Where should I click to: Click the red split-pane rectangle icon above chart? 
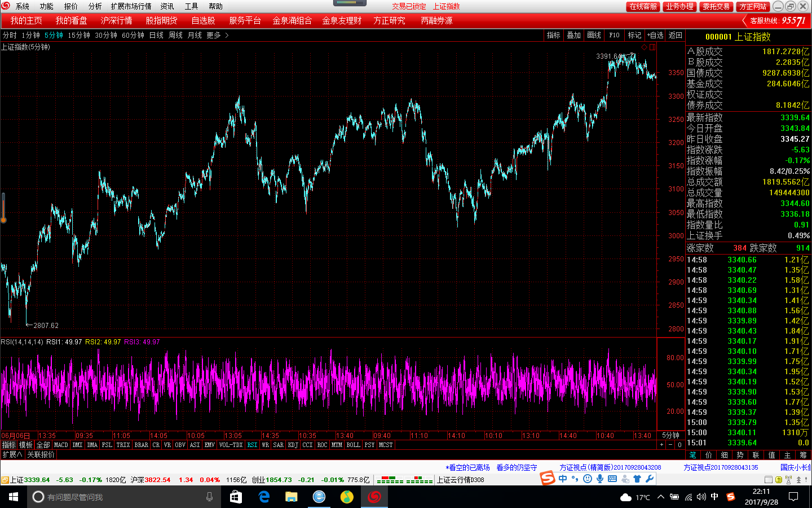click(x=652, y=47)
